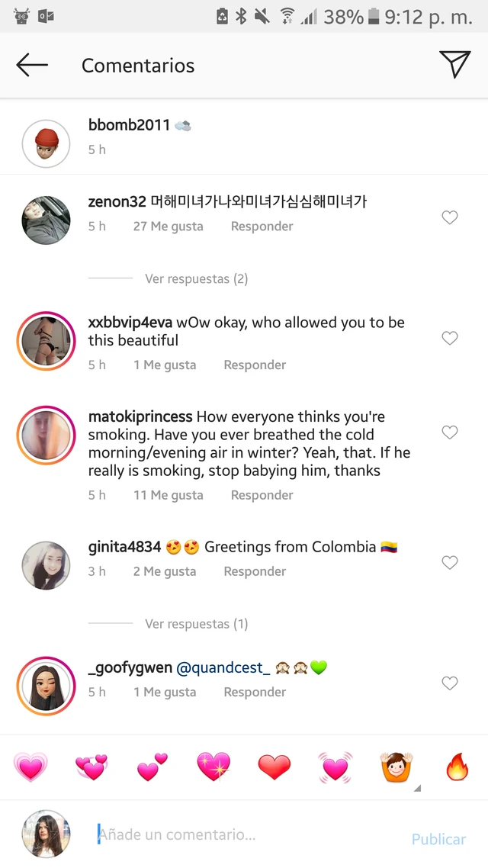Insert the two small pink hearts emoji
This screenshot has height=868, width=488.
pos(152,767)
